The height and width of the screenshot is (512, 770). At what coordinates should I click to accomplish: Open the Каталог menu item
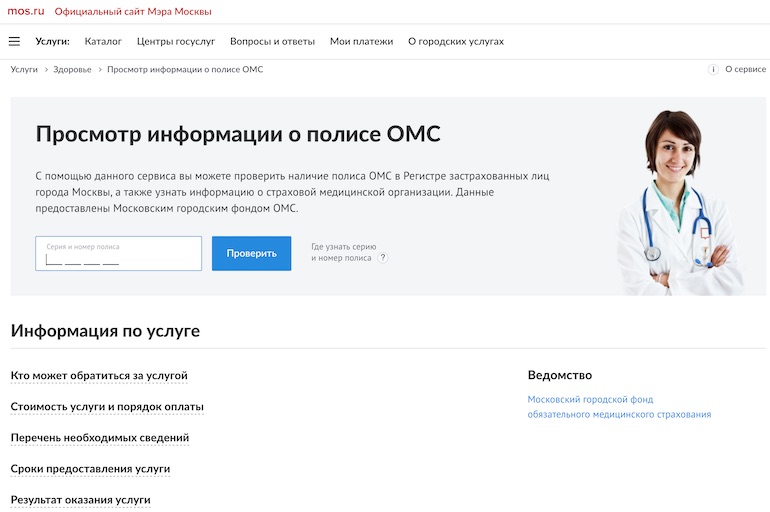point(103,41)
